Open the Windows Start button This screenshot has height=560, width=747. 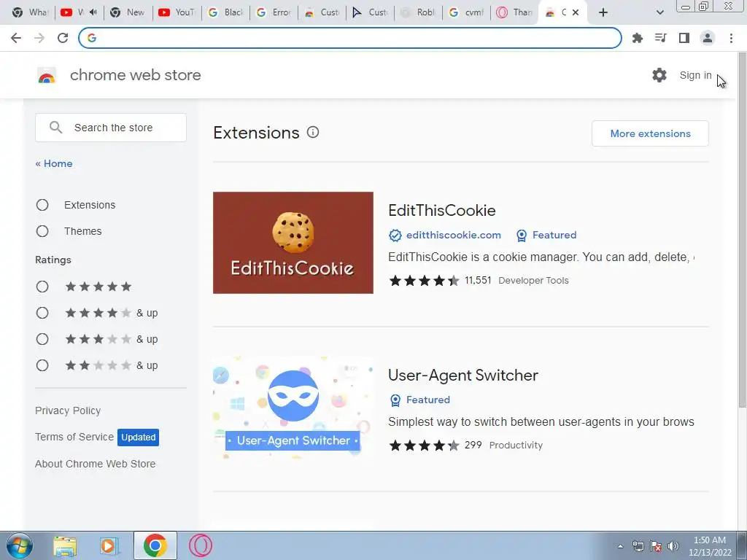[x=19, y=545]
